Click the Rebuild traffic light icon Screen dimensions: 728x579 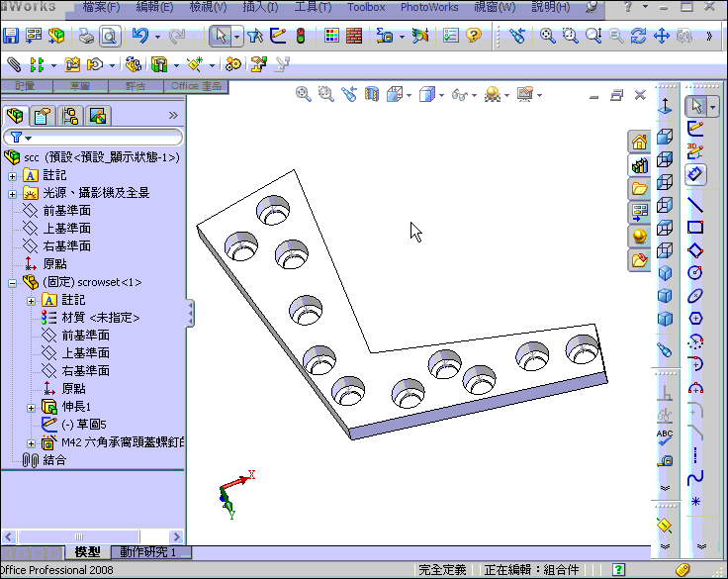tap(301, 36)
